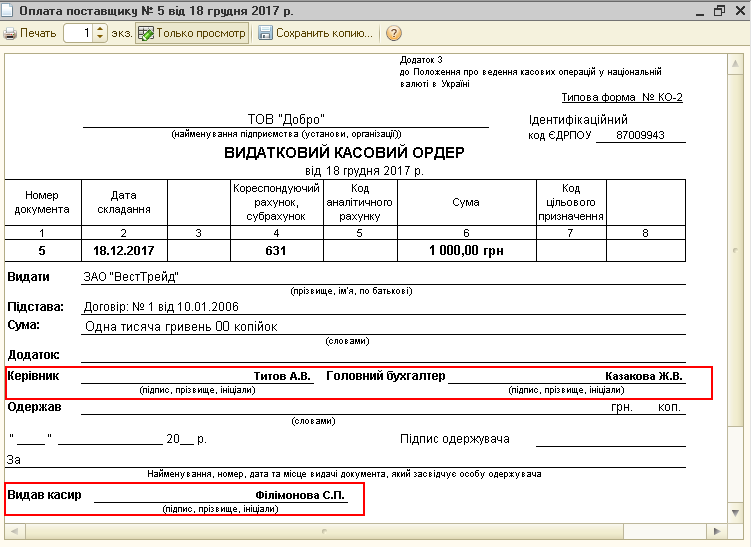This screenshot has height=547, width=751.
Task: Restore down the document window
Action: (x=719, y=10)
